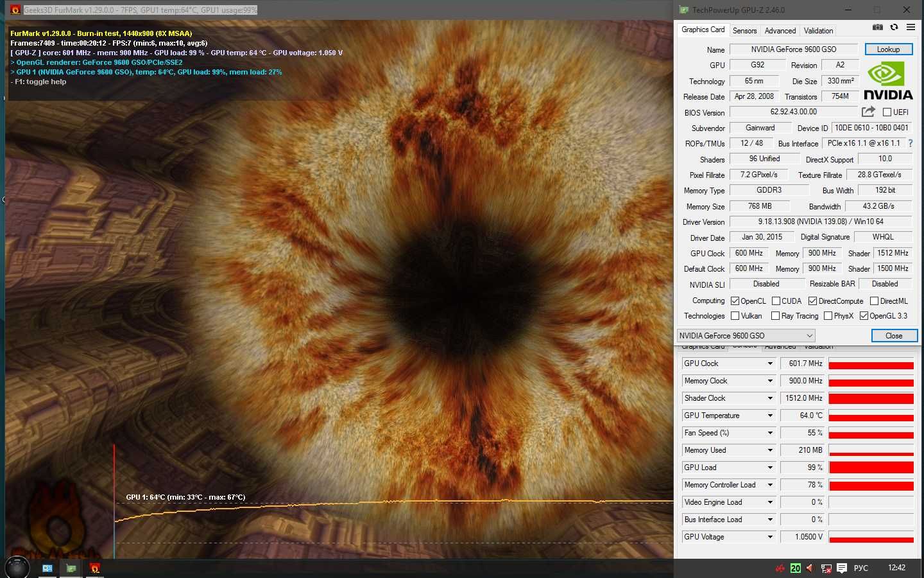
Task: Click the Bus Interface question mark
Action: tap(910, 143)
